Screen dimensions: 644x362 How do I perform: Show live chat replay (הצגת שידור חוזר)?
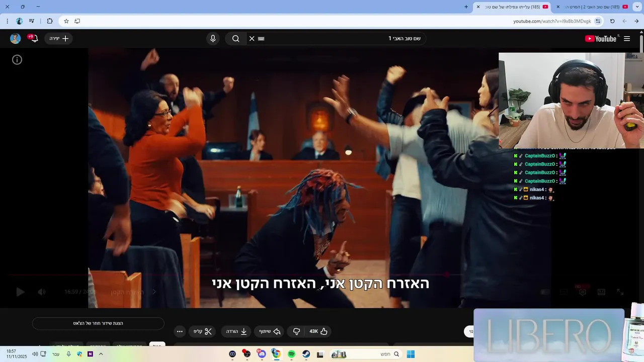[98, 323]
